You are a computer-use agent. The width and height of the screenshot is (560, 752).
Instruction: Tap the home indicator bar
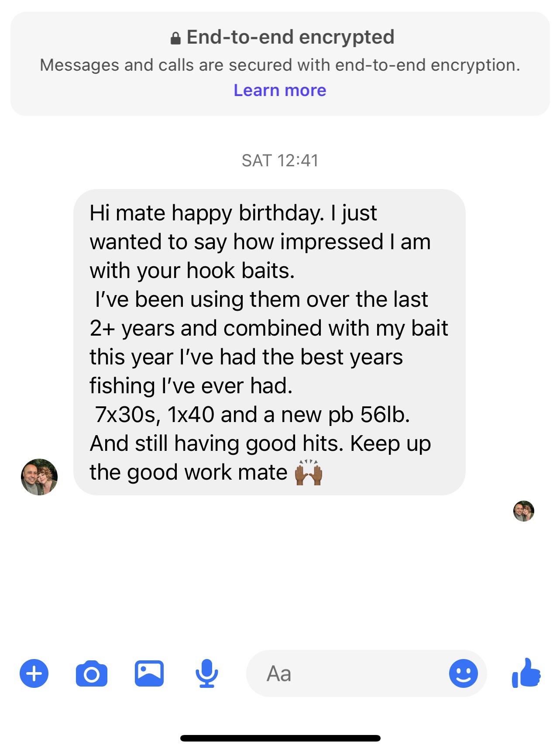click(x=280, y=738)
